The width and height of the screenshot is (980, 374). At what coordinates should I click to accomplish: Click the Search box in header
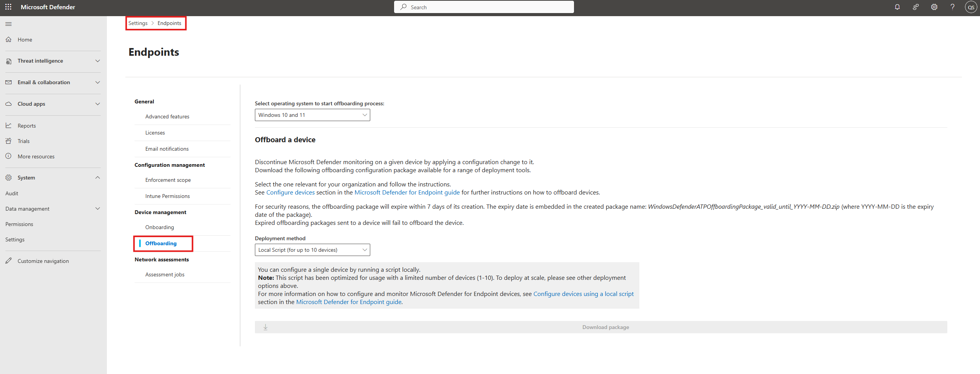484,7
